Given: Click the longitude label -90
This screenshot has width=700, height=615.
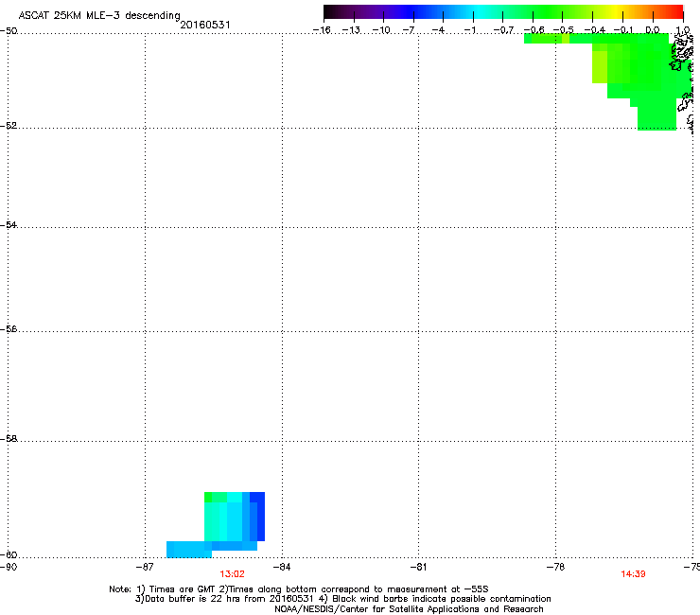Looking at the screenshot, I should point(9,567).
